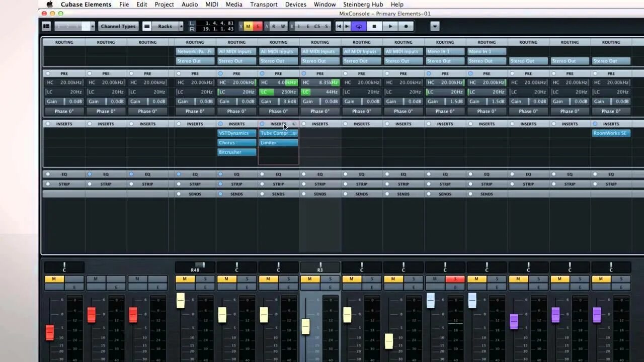The image size is (644, 362).
Task: Toggle INSERTS bypass on the Bitcrusher channel
Action: (220, 124)
